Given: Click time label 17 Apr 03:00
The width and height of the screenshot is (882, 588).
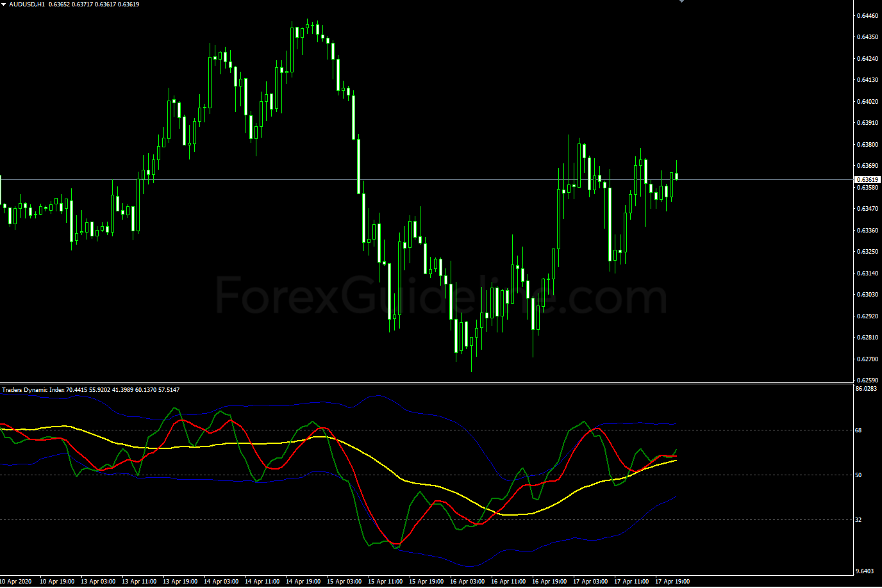Looking at the screenshot, I should tap(590, 582).
